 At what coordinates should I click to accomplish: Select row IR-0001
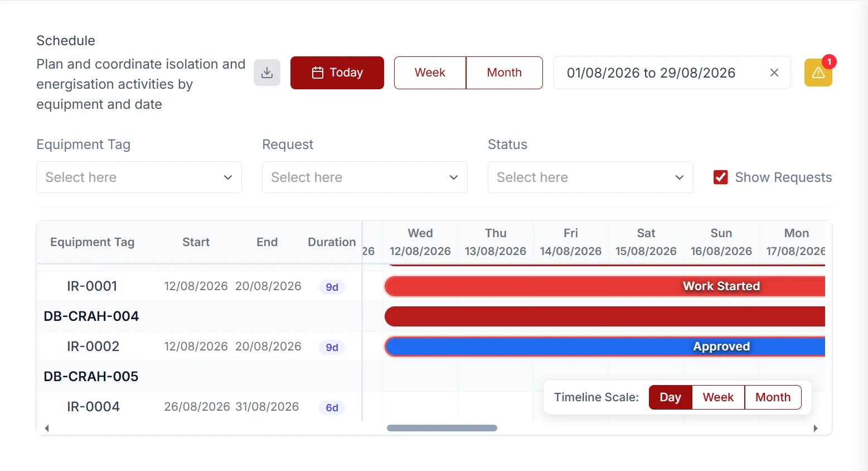pyautogui.click(x=199, y=286)
